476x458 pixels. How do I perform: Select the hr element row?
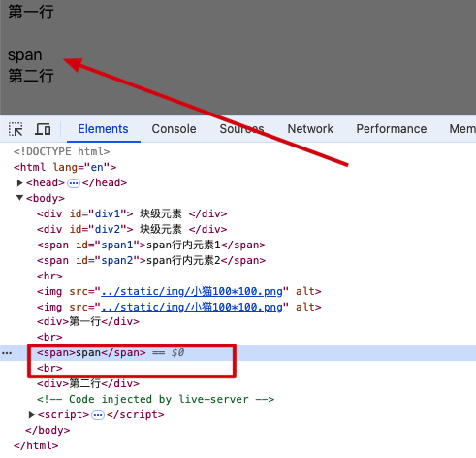click(x=49, y=276)
